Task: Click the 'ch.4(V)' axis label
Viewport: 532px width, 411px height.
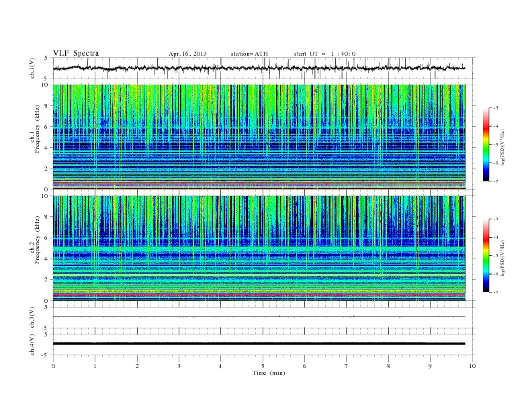Action: coord(32,345)
